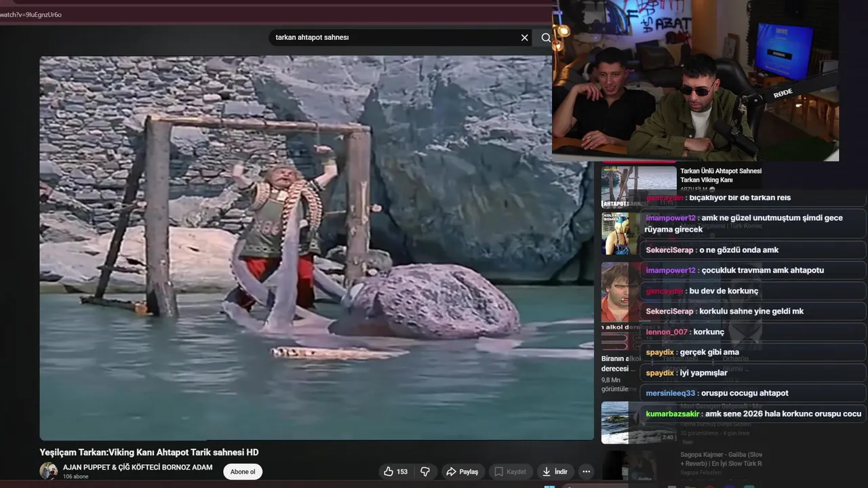Open the more actions three-dot menu
868x488 pixels.
[x=587, y=472]
